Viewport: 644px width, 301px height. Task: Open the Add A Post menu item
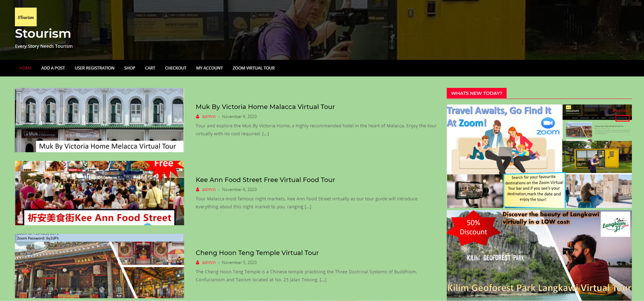(x=53, y=68)
